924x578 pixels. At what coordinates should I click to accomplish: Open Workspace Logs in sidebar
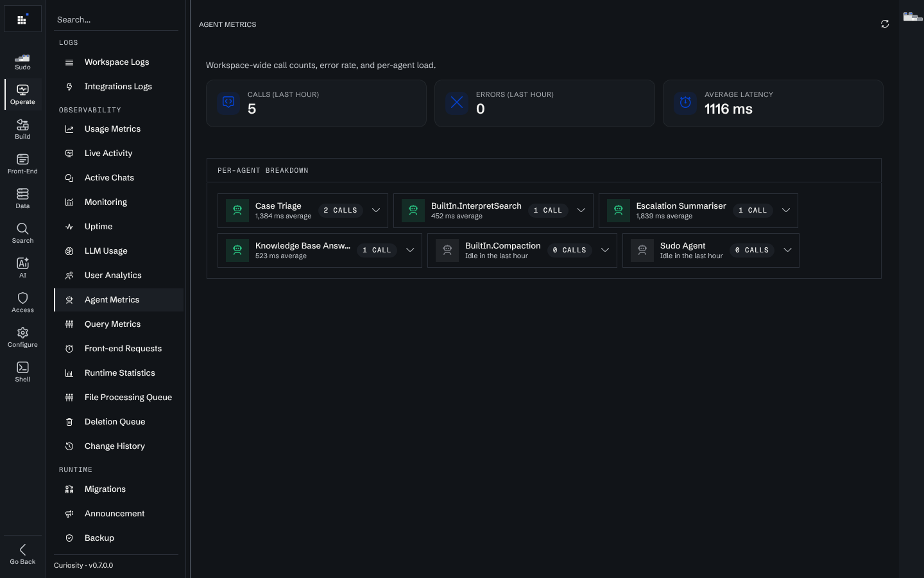point(119,62)
